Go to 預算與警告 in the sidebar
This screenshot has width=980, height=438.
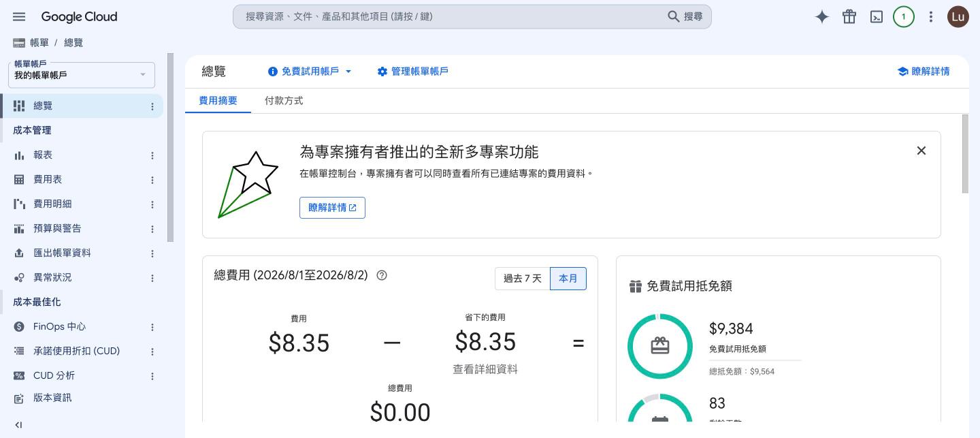57,229
